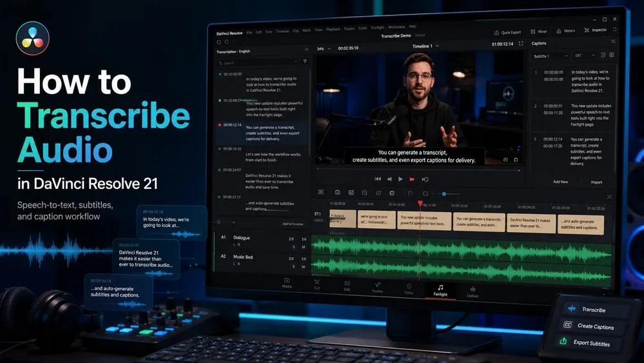The image size is (644, 363).
Task: Click the 00:02:35:10 duration timecode
Action: pyautogui.click(x=348, y=48)
